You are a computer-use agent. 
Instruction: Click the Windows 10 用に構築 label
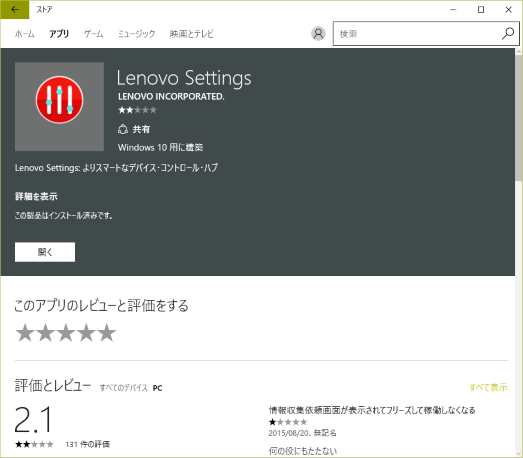[x=160, y=147]
